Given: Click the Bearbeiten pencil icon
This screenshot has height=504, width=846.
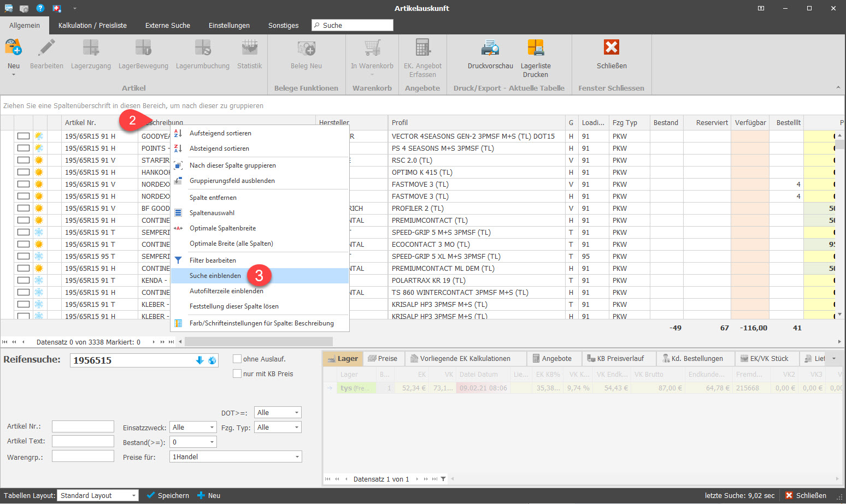Looking at the screenshot, I should pos(46,48).
